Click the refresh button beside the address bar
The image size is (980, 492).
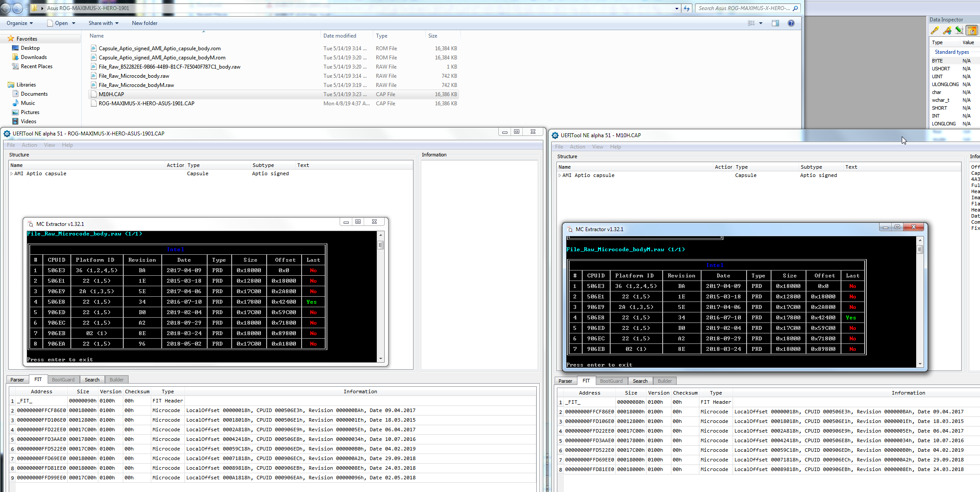tap(687, 8)
